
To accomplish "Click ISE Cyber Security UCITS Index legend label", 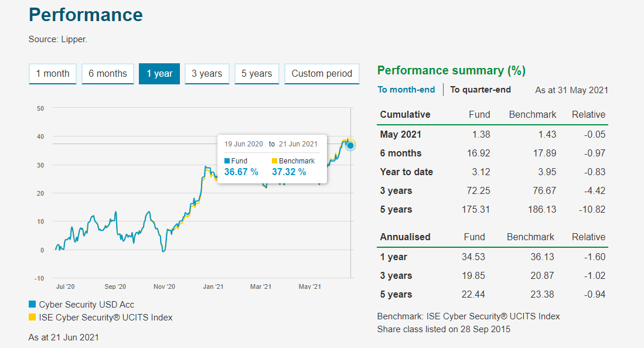I will pos(105,318).
